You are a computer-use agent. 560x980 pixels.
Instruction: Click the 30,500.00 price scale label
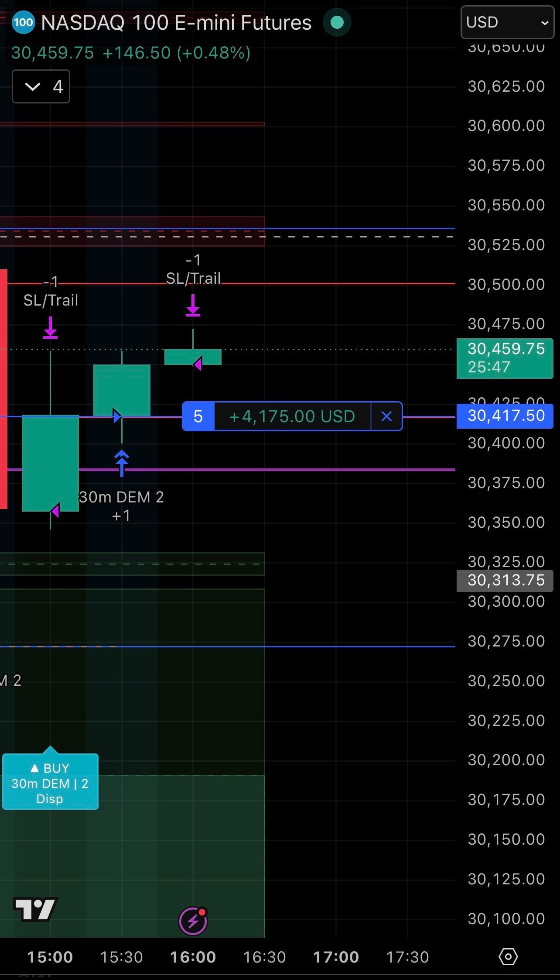pyautogui.click(x=506, y=285)
